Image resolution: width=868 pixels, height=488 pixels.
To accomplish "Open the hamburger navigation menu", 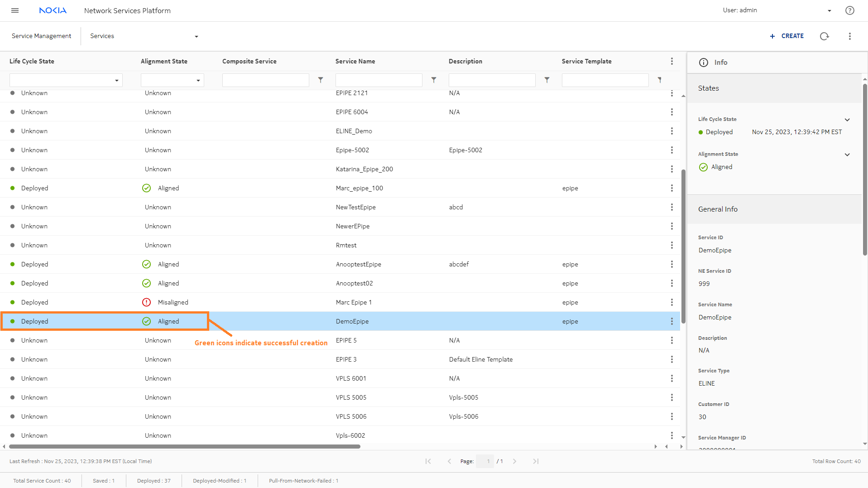I will pos(15,10).
